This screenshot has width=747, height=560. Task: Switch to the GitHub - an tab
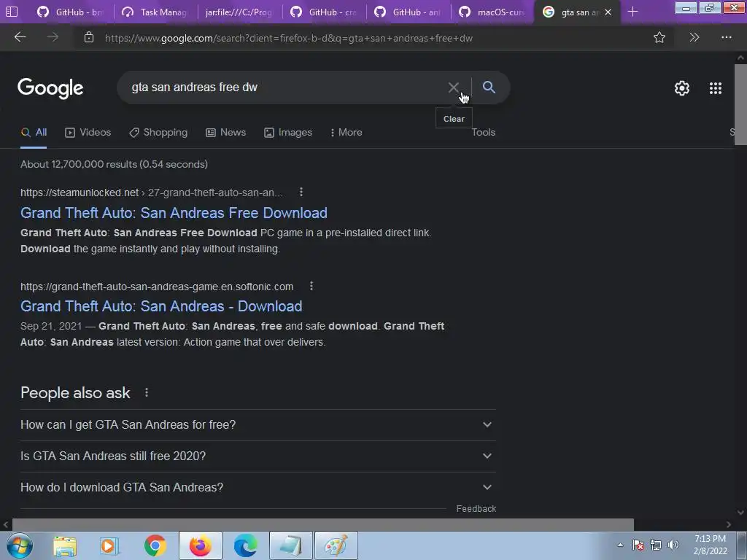point(409,12)
